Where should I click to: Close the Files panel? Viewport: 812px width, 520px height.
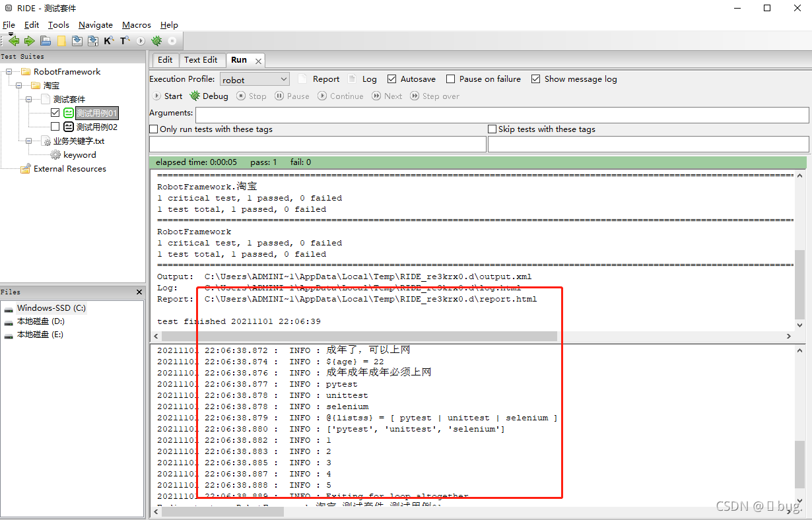click(139, 292)
